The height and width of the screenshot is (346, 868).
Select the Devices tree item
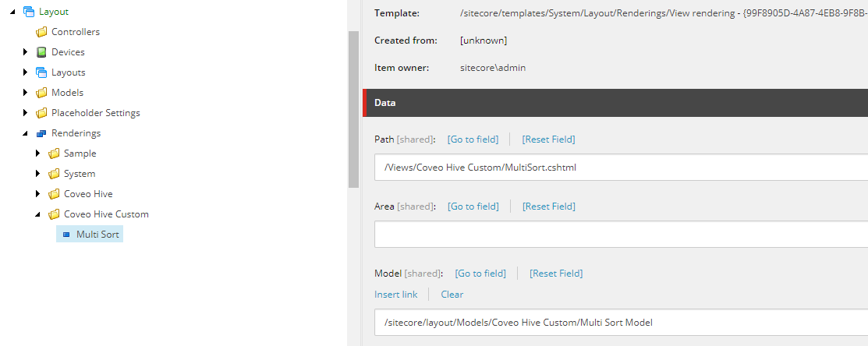pos(68,52)
